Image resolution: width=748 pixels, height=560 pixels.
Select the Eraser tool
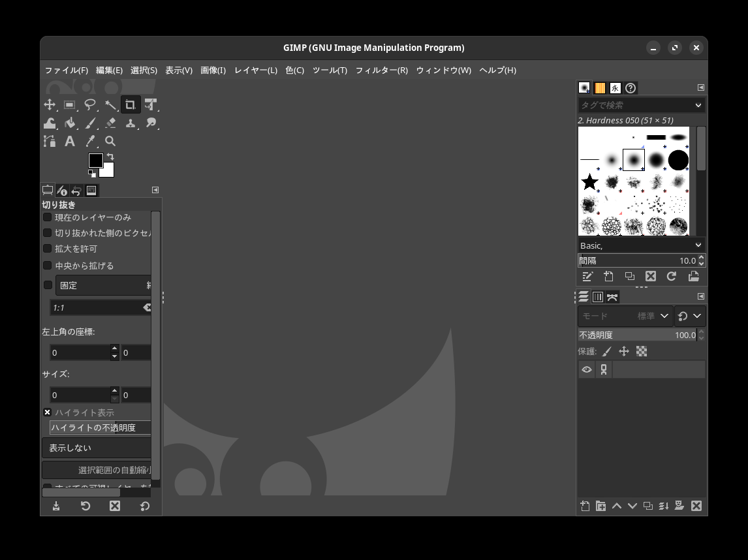click(110, 123)
